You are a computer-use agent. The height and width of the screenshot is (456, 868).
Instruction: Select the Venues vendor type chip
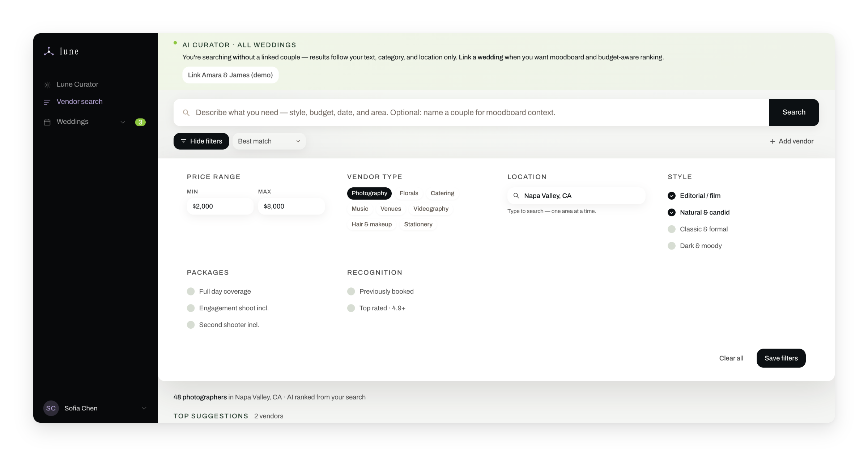coord(391,209)
